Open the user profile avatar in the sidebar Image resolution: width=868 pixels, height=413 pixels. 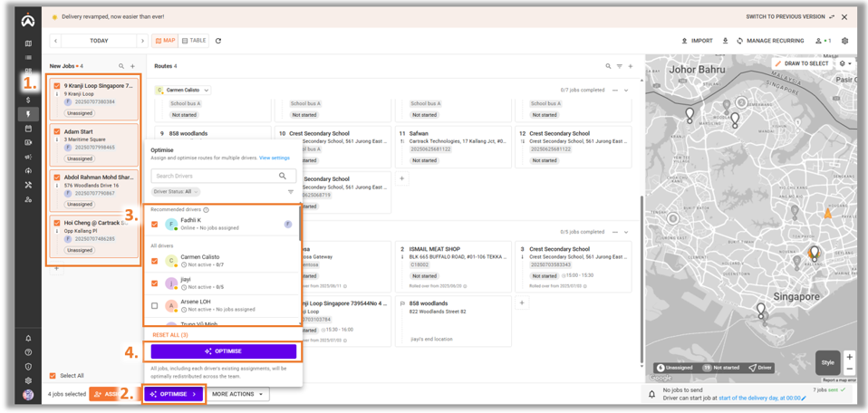click(x=28, y=395)
